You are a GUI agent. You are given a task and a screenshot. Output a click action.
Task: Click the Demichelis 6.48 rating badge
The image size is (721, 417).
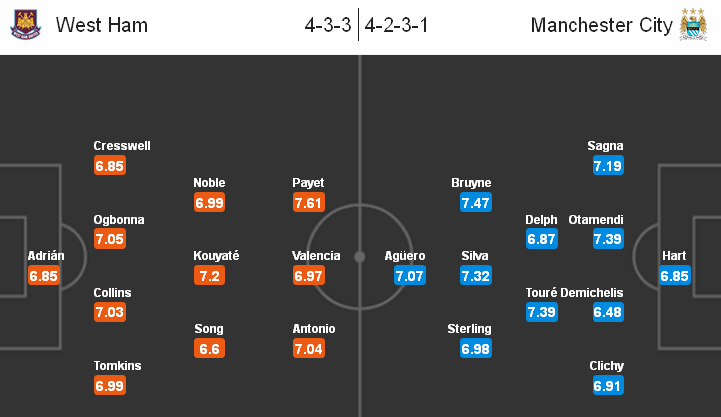tap(608, 312)
